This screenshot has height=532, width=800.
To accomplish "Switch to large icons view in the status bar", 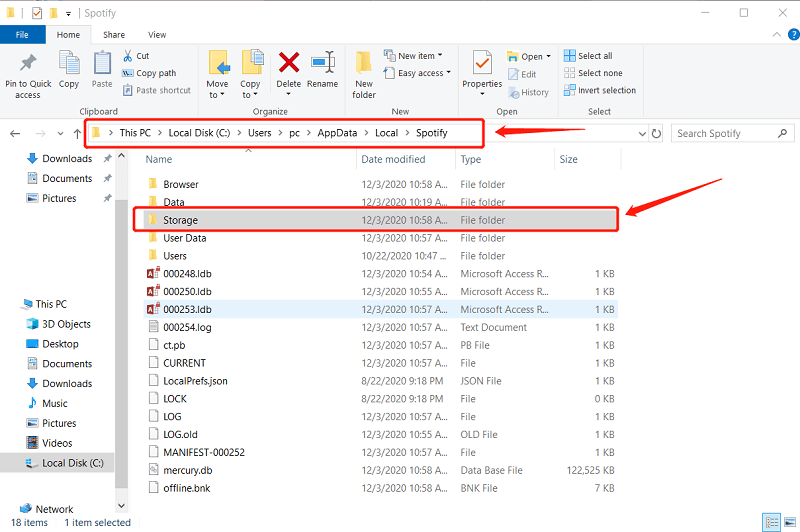I will (x=790, y=522).
